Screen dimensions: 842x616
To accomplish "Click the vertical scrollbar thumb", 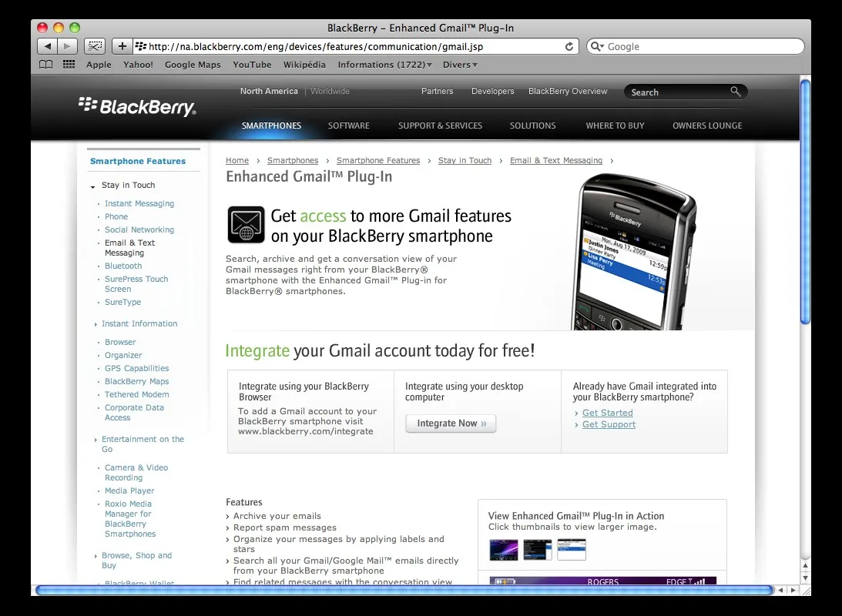I will [x=805, y=202].
